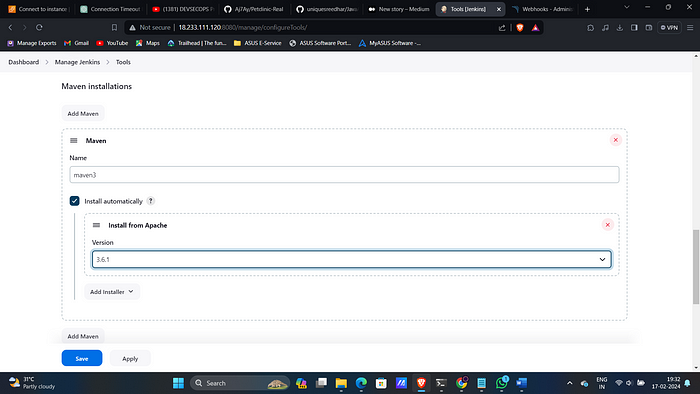
Task: Open the browser downloads icon
Action: click(620, 28)
